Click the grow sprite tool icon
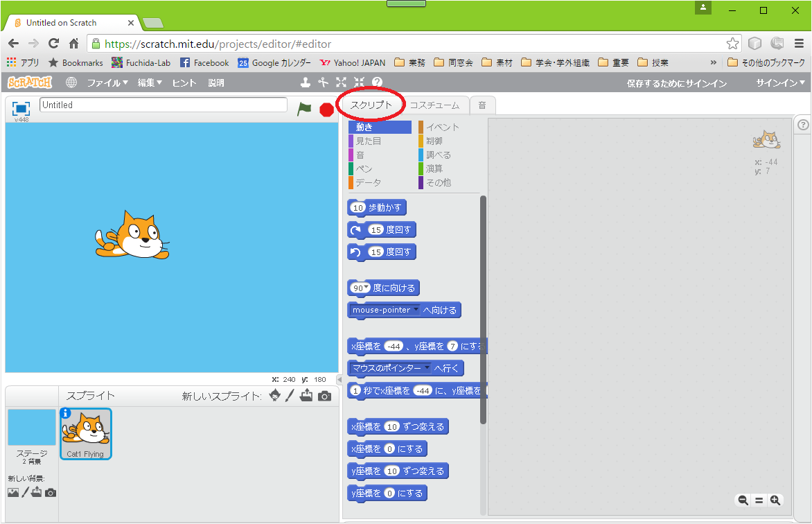 point(341,82)
